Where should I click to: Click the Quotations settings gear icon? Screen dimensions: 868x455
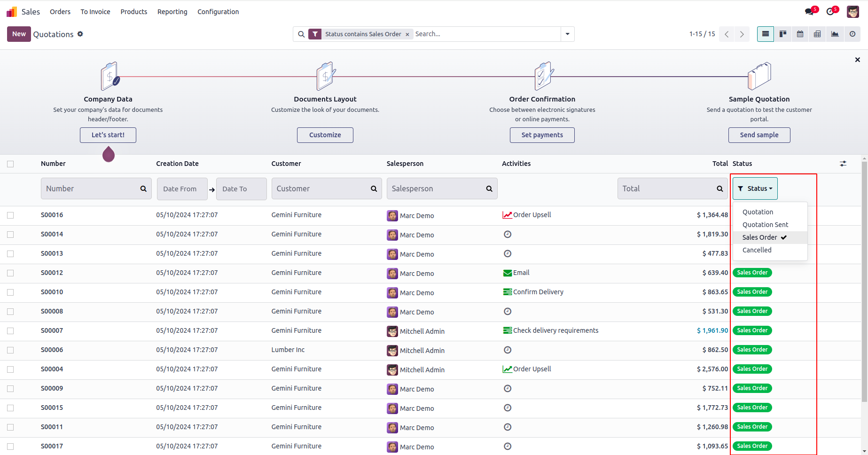80,34
